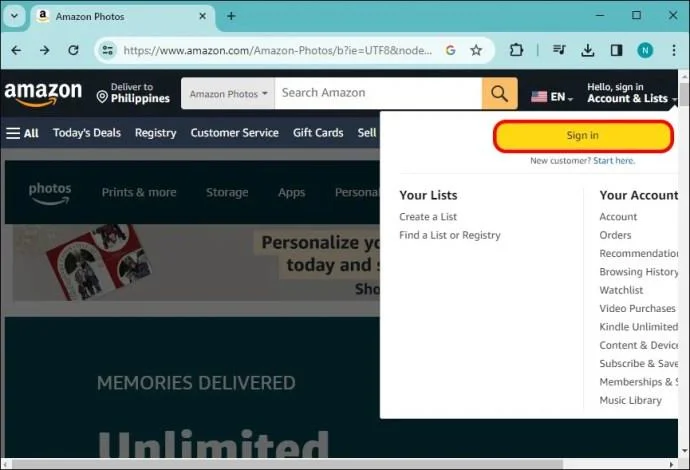690x470 pixels.
Task: Open the Sell link in navigation bar
Action: 367,133
